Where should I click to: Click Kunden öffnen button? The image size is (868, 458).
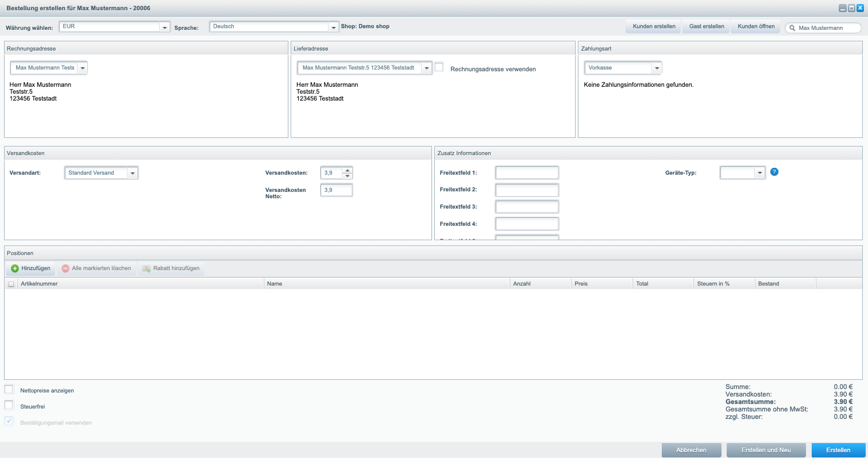click(755, 26)
